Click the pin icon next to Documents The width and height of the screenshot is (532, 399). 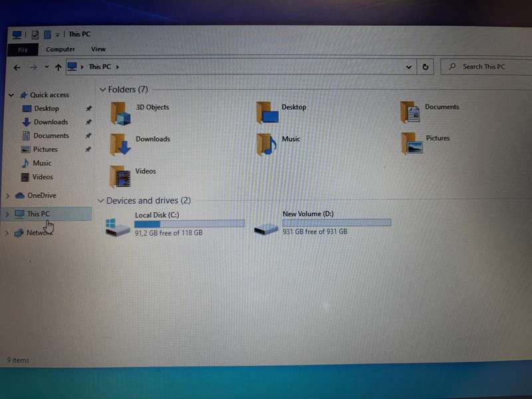tap(88, 136)
